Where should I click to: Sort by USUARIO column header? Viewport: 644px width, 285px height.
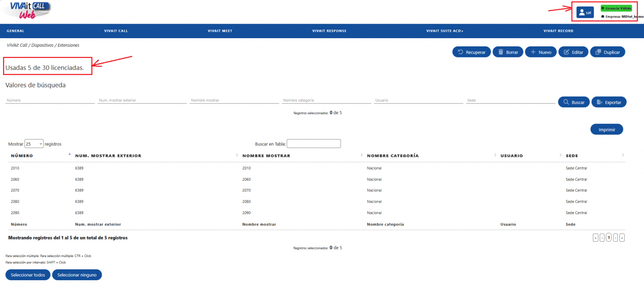click(x=531, y=155)
